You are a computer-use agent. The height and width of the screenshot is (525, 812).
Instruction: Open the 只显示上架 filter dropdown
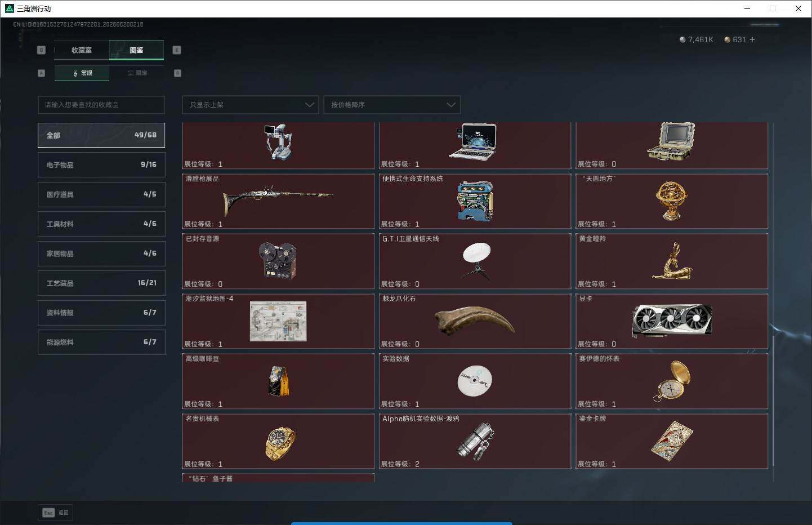(250, 105)
